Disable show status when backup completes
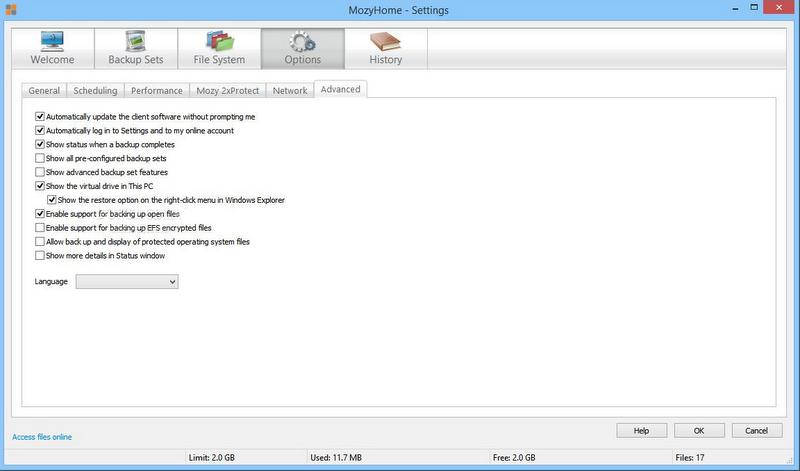Image resolution: width=800 pixels, height=471 pixels. [x=40, y=144]
